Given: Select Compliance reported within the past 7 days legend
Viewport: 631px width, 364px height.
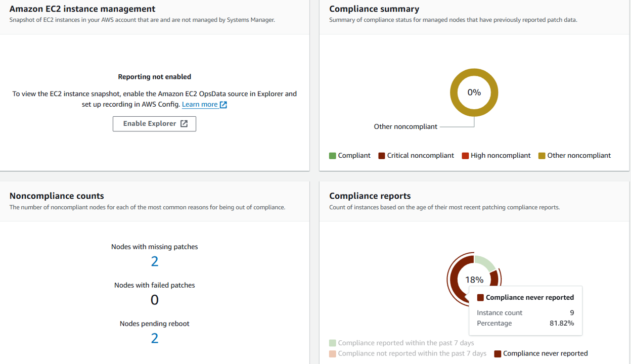Looking at the screenshot, I should [x=405, y=343].
